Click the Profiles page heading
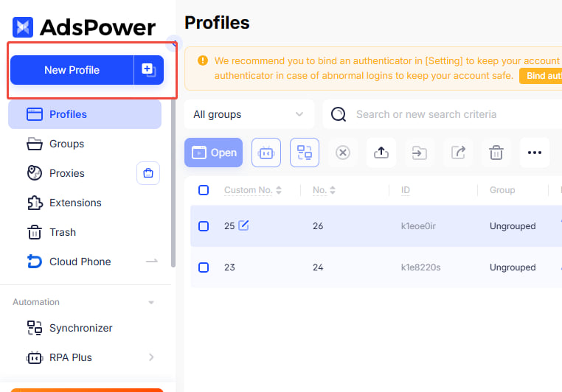The width and height of the screenshot is (562, 392). click(217, 23)
